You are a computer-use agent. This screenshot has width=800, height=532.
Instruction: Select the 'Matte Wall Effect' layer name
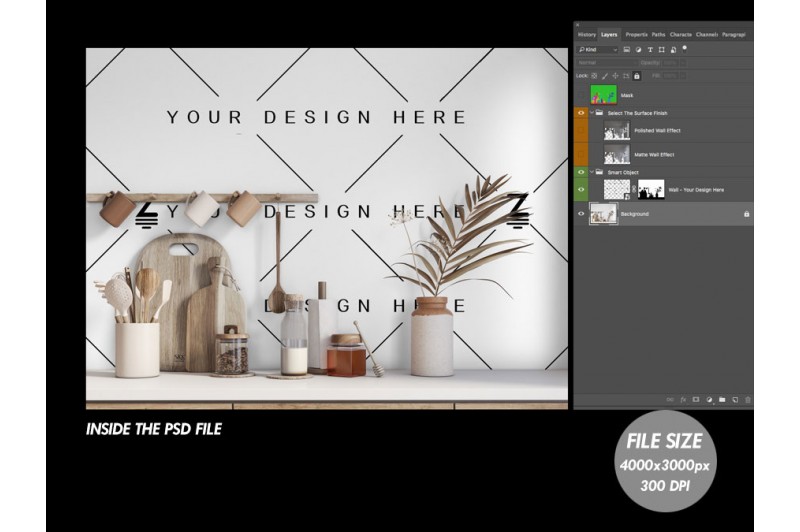point(654,155)
